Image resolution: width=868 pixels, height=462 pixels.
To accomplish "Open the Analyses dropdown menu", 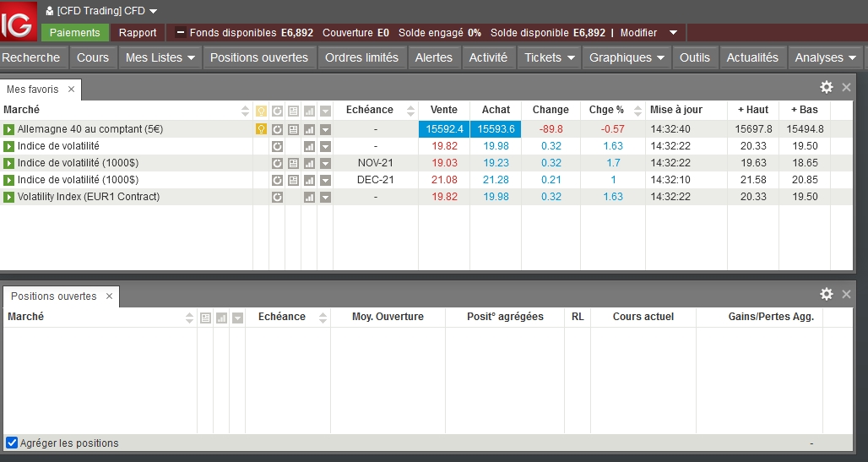I will [826, 57].
